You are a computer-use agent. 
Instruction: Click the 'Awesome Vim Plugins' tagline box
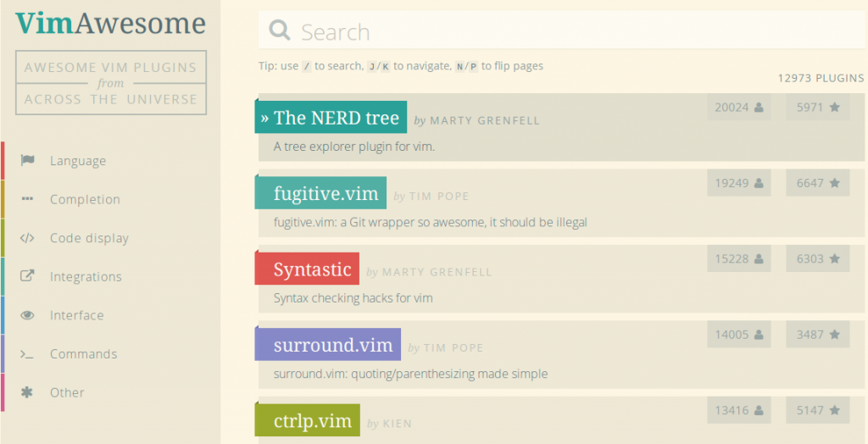(111, 83)
